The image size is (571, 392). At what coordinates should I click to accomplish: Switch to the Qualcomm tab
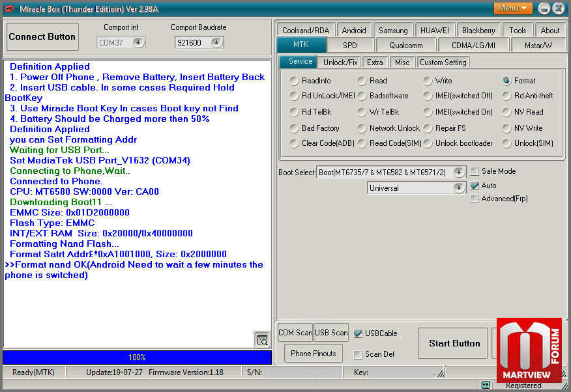pos(406,46)
